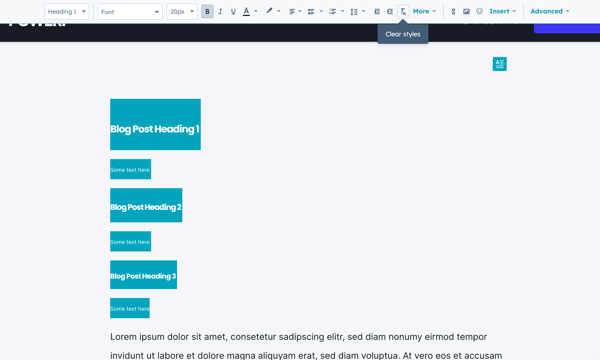Open line spacing dropdown arrow
Image resolution: width=600 pixels, height=360 pixels.
click(364, 11)
